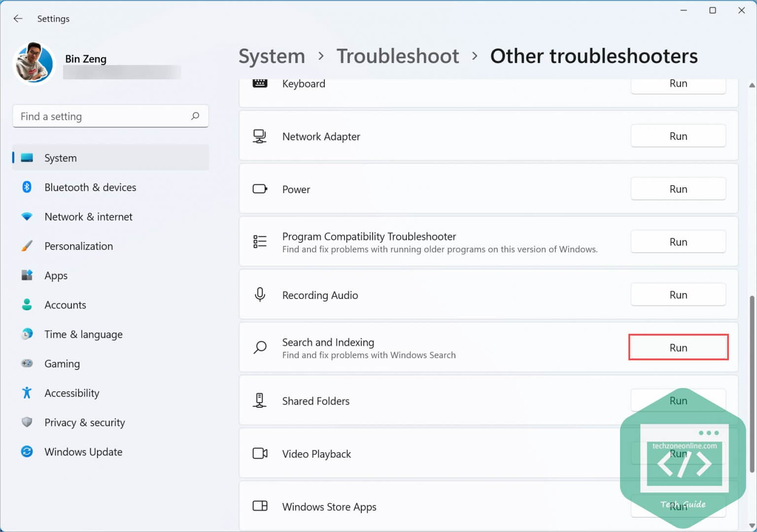Image resolution: width=757 pixels, height=532 pixels.
Task: Navigate to Troubleshoot in the breadcrumb
Action: coord(398,56)
